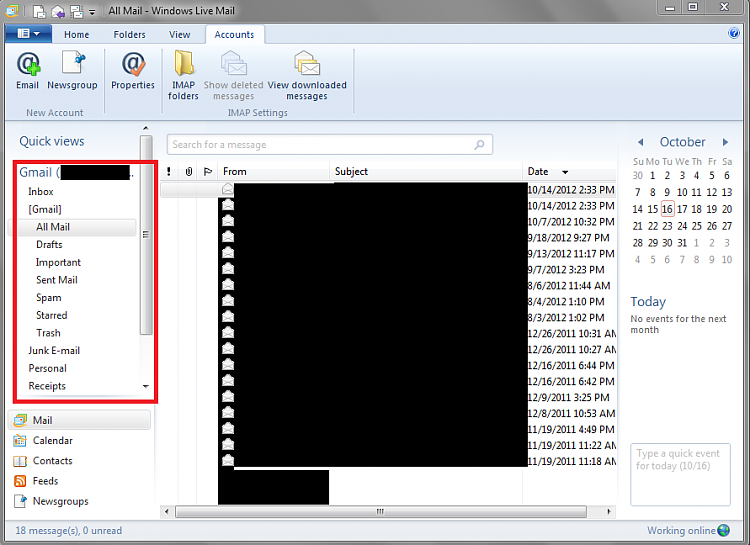Select the 10/7/2012 10:32 PM message envelope
The image size is (750, 545).
(228, 221)
